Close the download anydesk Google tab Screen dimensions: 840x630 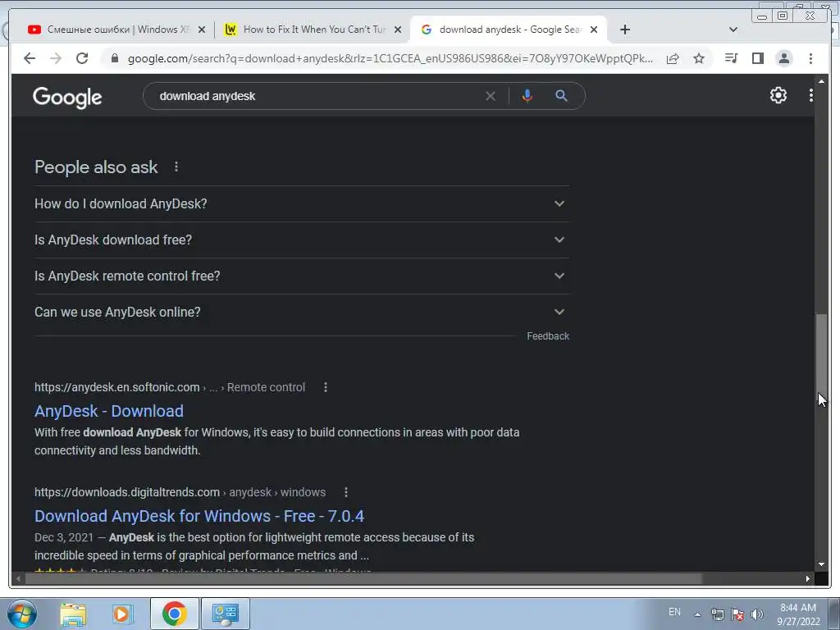tap(594, 30)
